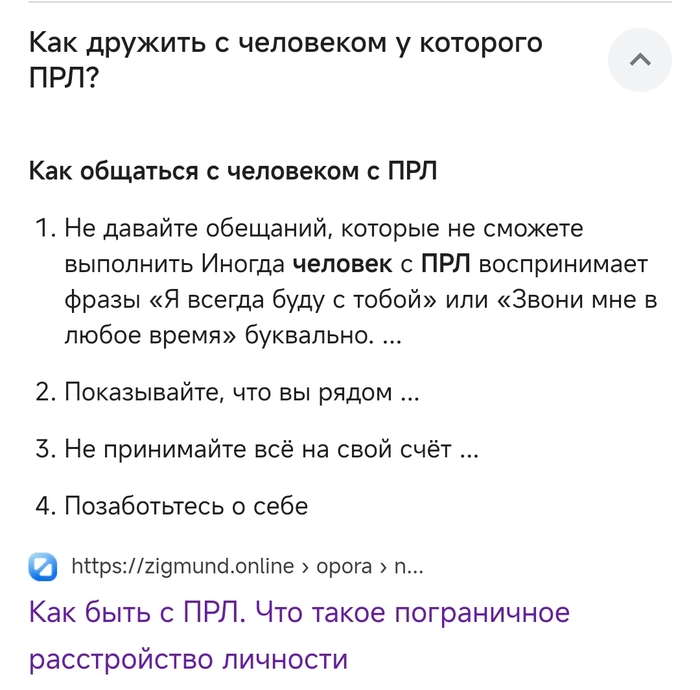Image resolution: width=700 pixels, height=690 pixels.
Task: Click the item "Не принимайте всё на свой счёт"
Action: tap(260, 449)
